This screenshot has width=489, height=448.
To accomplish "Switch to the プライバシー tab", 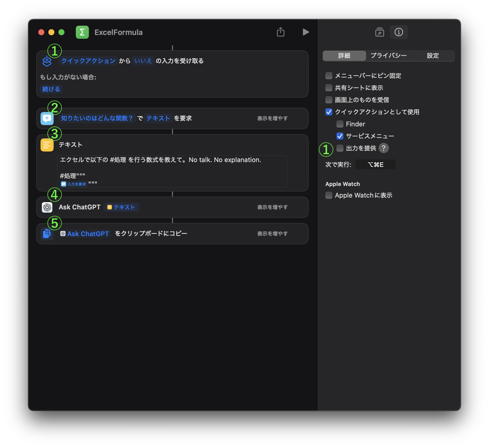I will click(x=388, y=56).
